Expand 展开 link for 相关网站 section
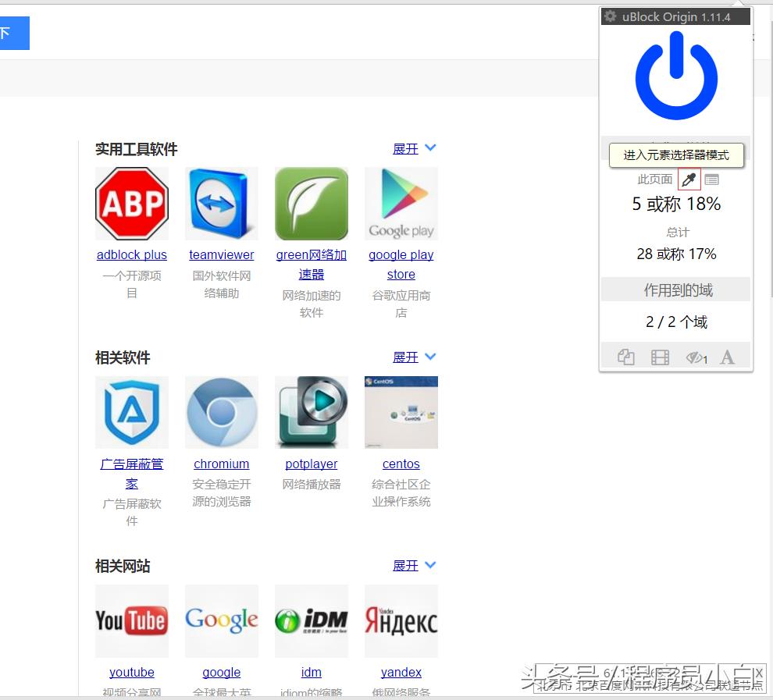This screenshot has height=700, width=773. tap(405, 566)
